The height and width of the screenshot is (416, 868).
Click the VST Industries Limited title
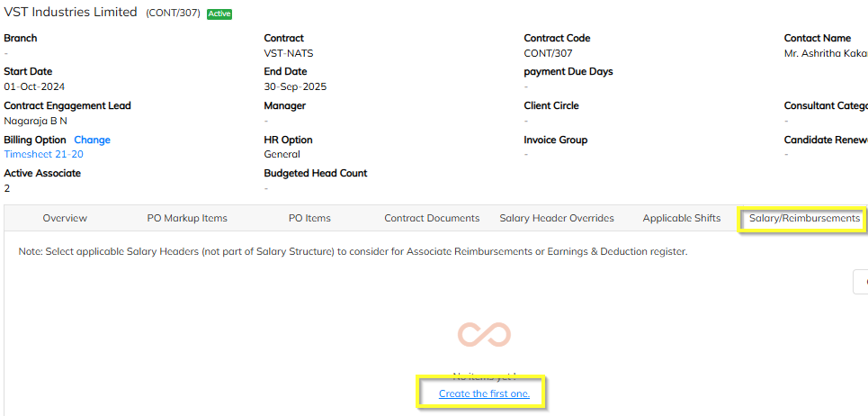coord(71,13)
